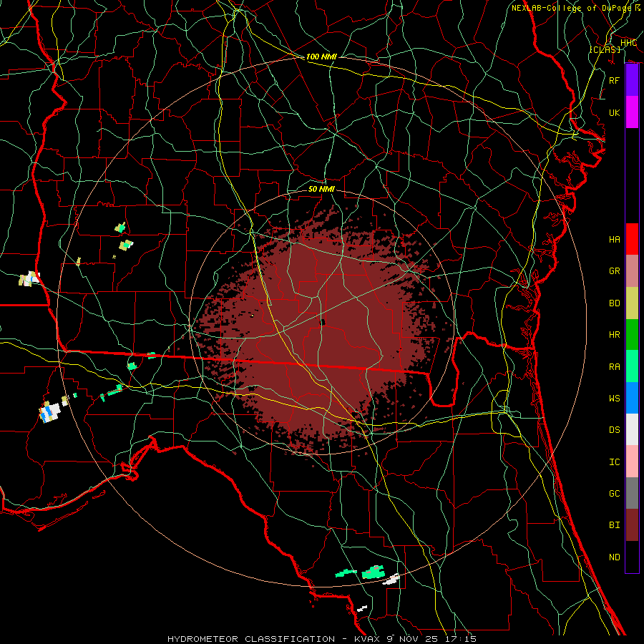Click the WS blue legend swatch
This screenshot has height=644, width=644.
coord(632,398)
